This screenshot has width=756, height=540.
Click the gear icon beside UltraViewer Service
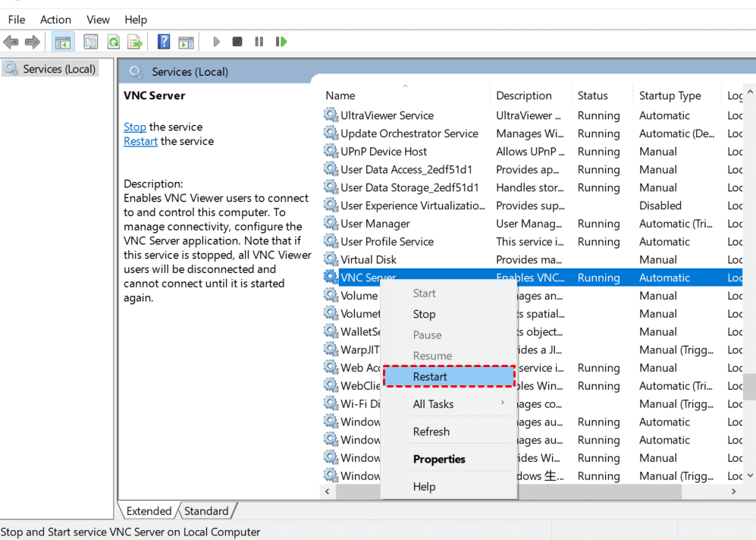coord(331,115)
